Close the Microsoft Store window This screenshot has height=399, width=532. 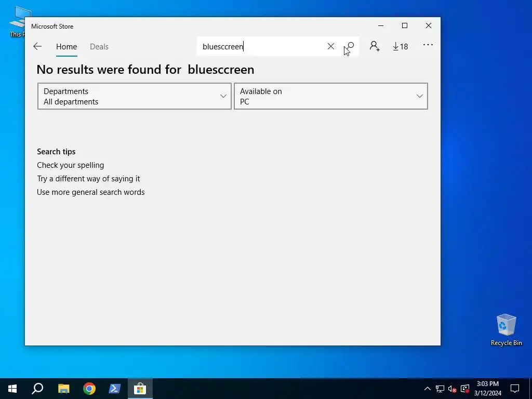429,26
